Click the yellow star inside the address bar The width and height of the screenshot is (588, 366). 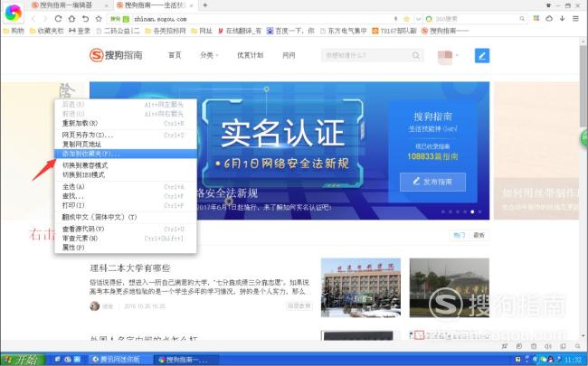coord(406,19)
